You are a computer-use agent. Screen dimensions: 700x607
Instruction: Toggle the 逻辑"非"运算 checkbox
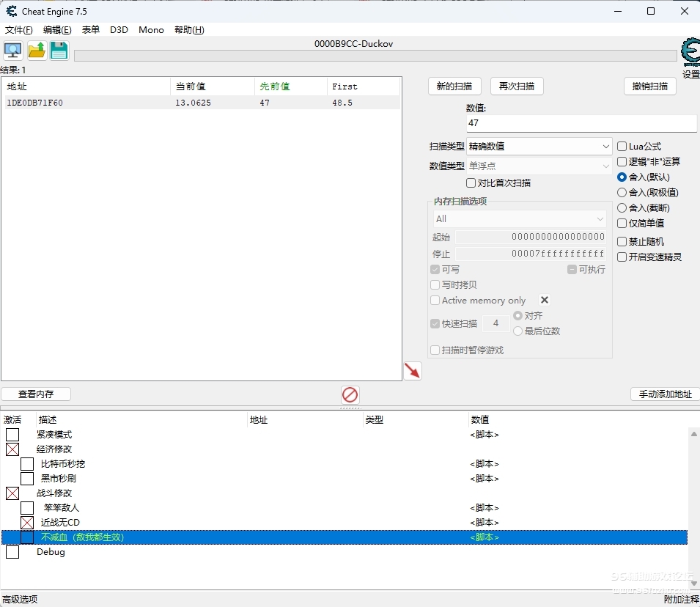pos(622,162)
